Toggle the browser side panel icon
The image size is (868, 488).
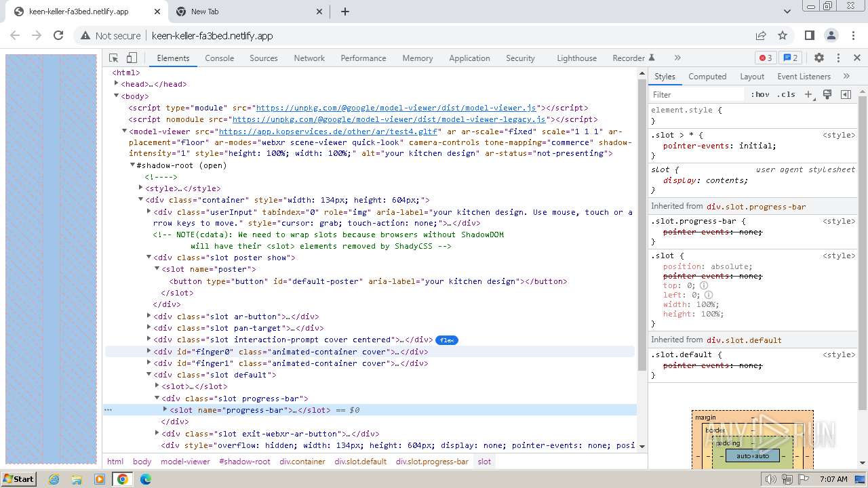810,36
